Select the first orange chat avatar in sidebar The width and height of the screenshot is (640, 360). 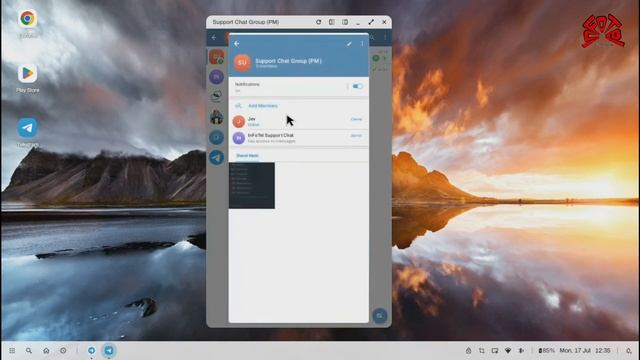pyautogui.click(x=216, y=57)
